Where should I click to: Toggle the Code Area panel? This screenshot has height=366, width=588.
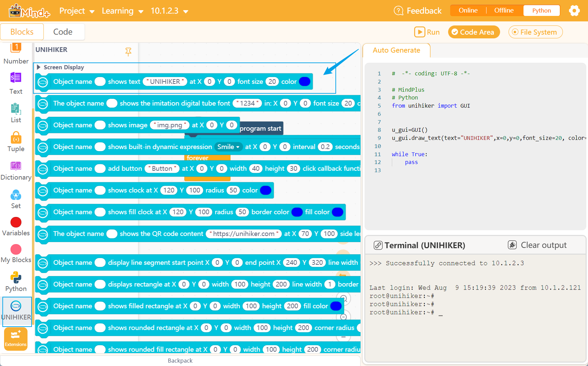pyautogui.click(x=474, y=32)
